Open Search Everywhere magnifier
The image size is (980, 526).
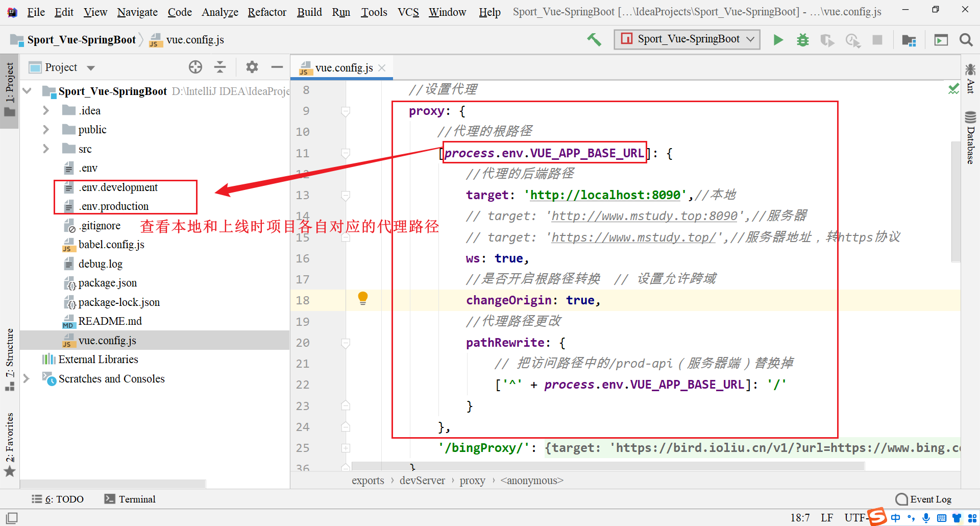tap(966, 39)
